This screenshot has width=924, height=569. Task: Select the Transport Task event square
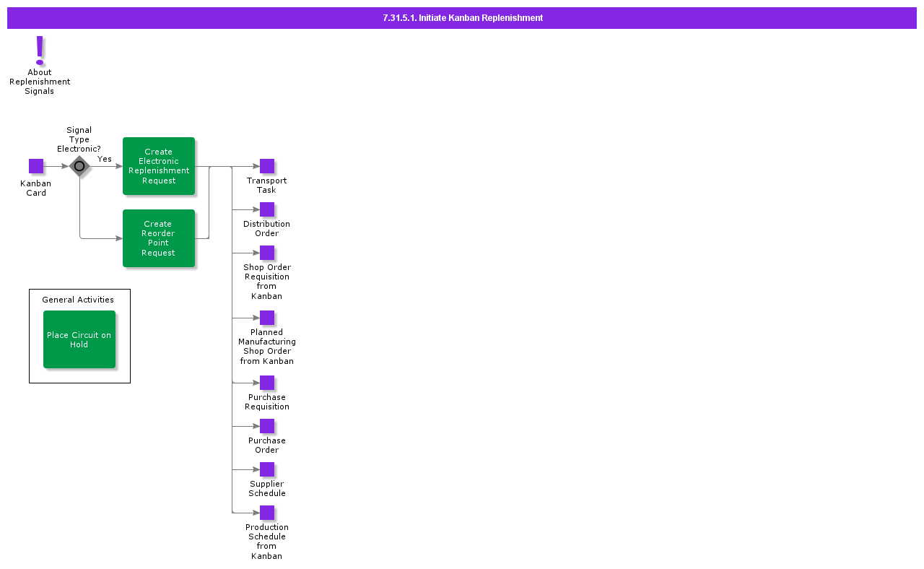[x=267, y=166]
